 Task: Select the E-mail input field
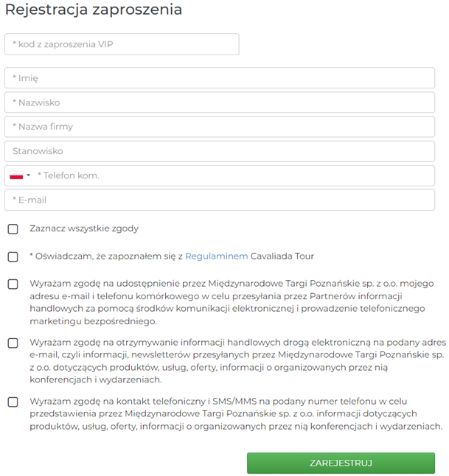220,200
